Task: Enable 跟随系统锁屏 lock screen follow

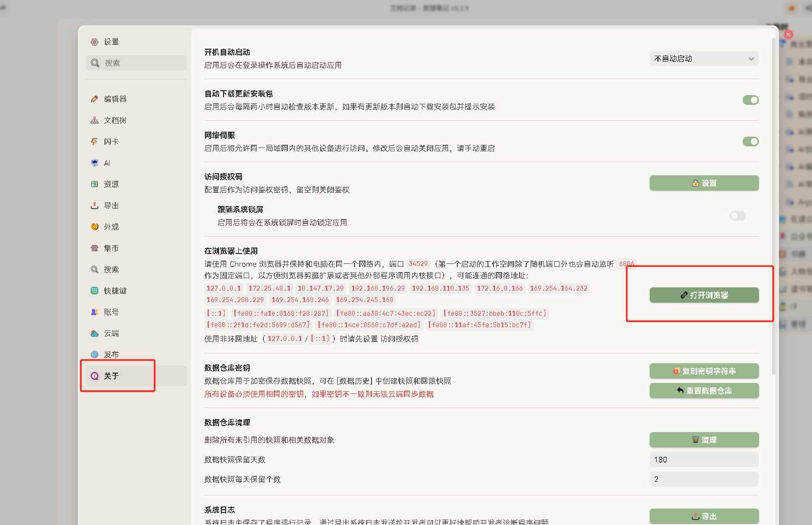Action: click(737, 216)
